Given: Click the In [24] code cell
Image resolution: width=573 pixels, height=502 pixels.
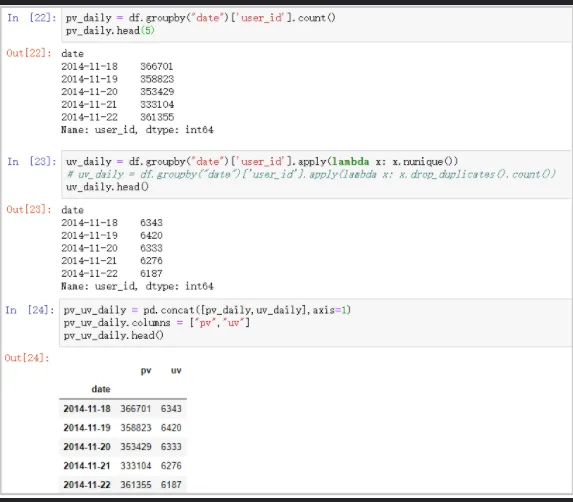Looking at the screenshot, I should pyautogui.click(x=316, y=323).
